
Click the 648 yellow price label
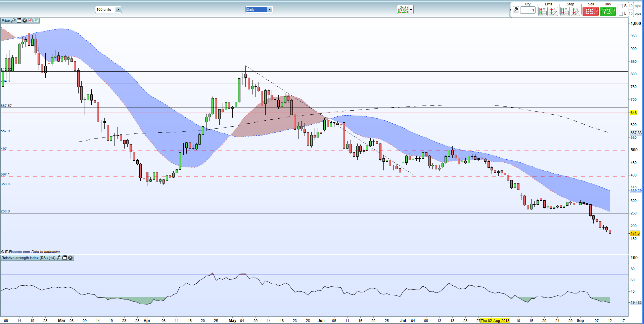tap(633, 113)
